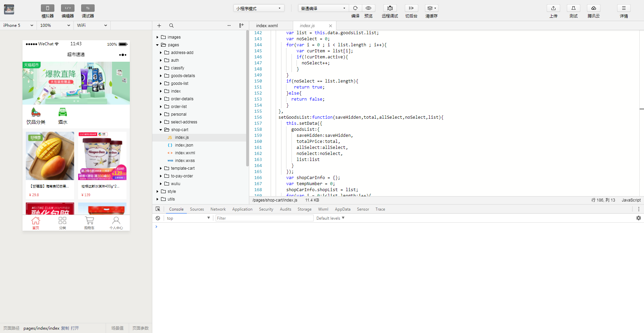The height and width of the screenshot is (333, 644).
Task: Click the search icon in file panel
Action: pos(171,25)
